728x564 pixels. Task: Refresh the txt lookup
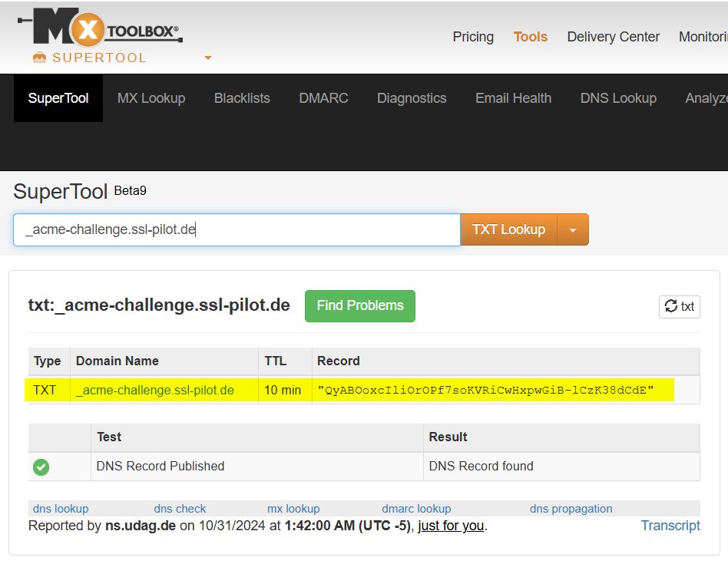point(680,307)
